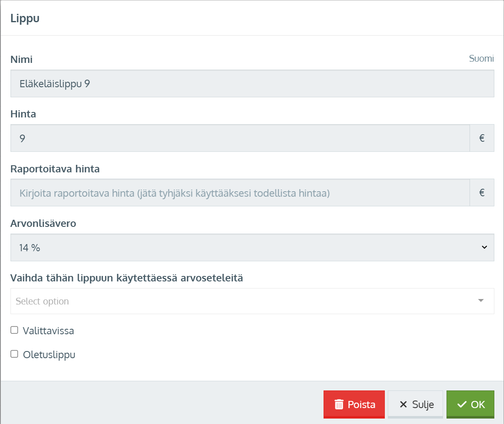Expand the arvoseteli selector triangle arrow
This screenshot has height=424, width=504.
click(x=481, y=301)
